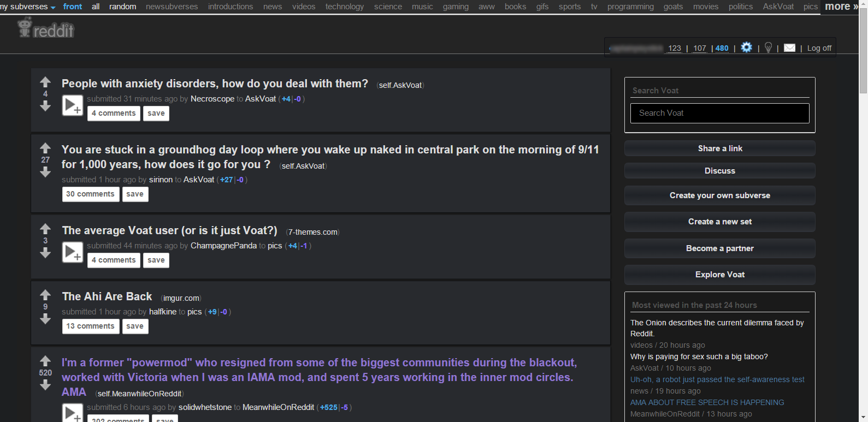
Task: Upvote The average Voat user post
Action: [x=45, y=229]
